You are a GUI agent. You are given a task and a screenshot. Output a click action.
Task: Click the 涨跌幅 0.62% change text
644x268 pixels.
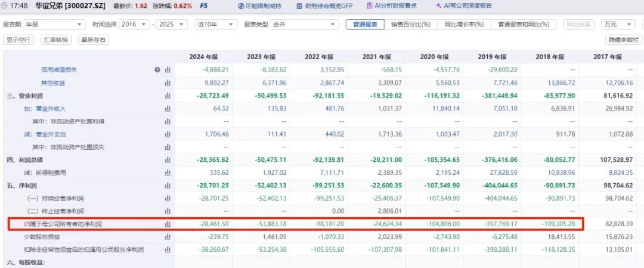[x=172, y=6]
